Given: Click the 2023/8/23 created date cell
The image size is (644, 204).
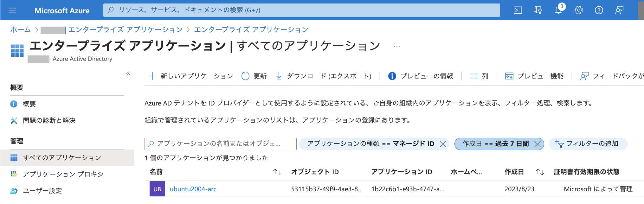Looking at the screenshot, I should click(x=519, y=189).
